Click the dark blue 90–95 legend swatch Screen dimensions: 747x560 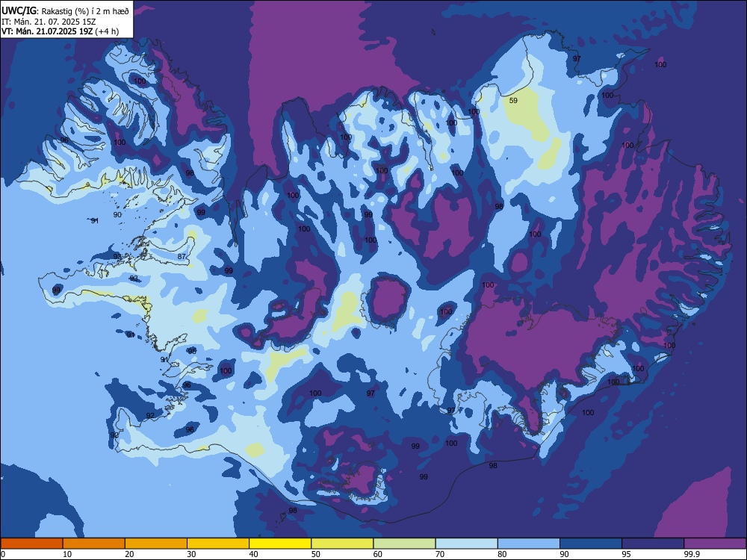coord(591,544)
